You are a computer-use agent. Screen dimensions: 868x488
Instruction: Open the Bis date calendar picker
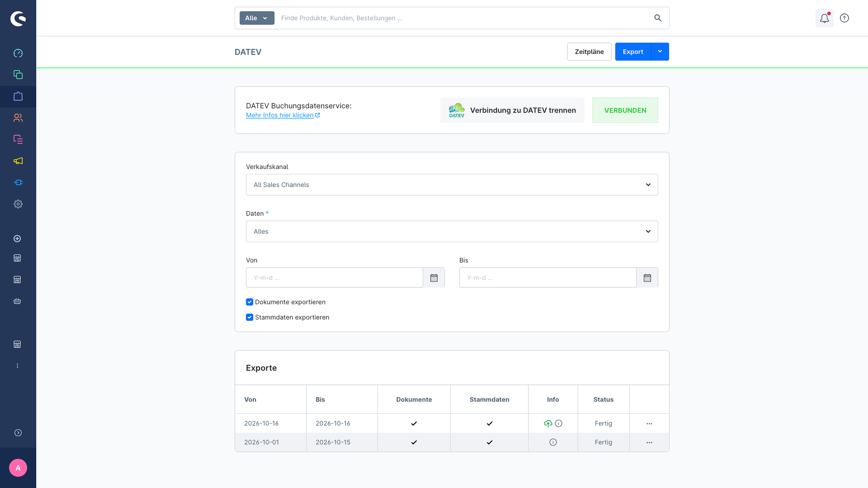(647, 278)
